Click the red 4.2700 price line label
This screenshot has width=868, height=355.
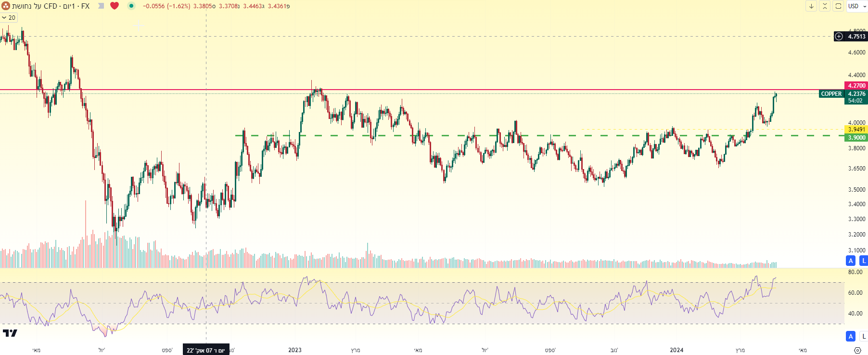pos(856,86)
